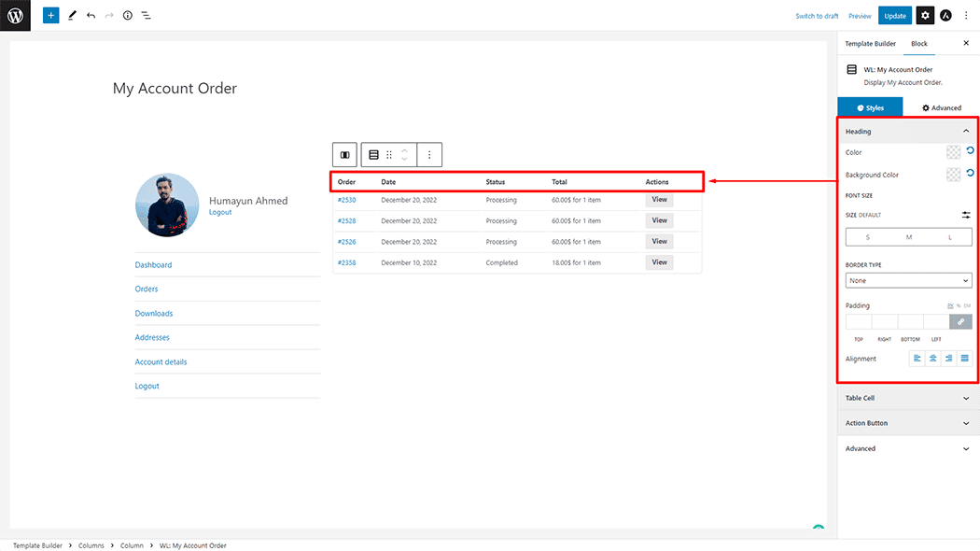The width and height of the screenshot is (980, 551).
Task: Select center alignment in Heading panel
Action: click(x=931, y=358)
